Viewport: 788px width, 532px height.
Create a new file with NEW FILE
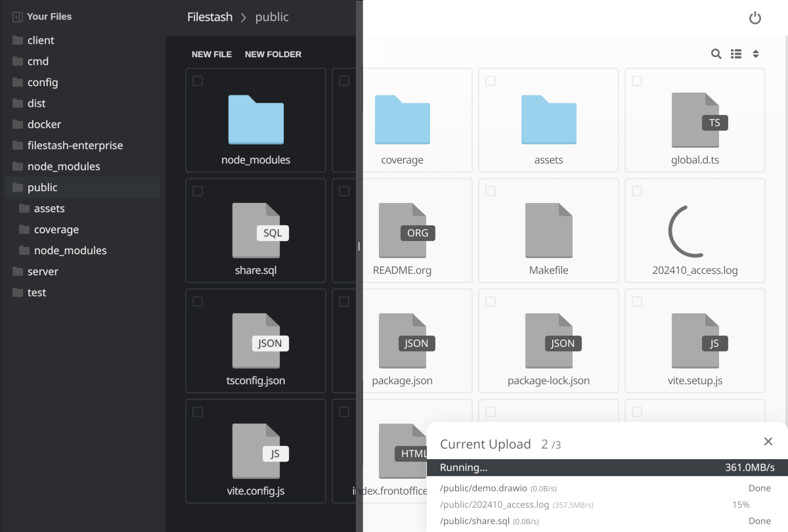tap(211, 54)
